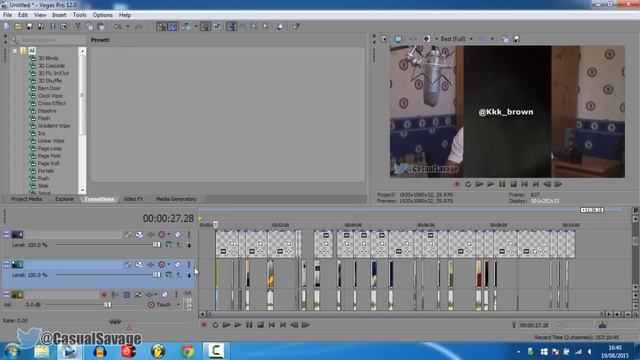Image resolution: width=640 pixels, height=360 pixels.
Task: Click the Vol slider handle on audio track
Action: click(107, 304)
